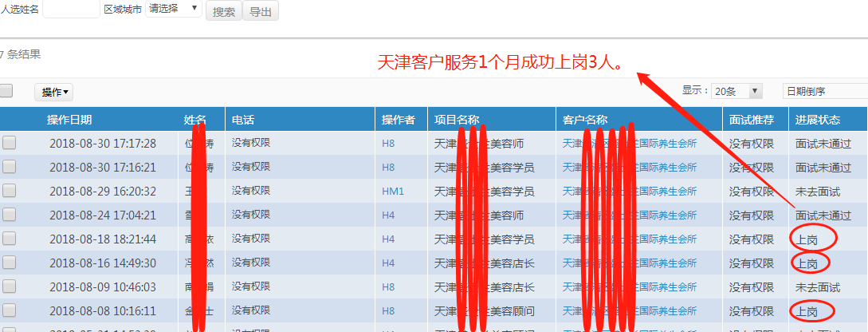868x332 pixels.
Task: Click the 客户名称 column header
Action: click(585, 120)
